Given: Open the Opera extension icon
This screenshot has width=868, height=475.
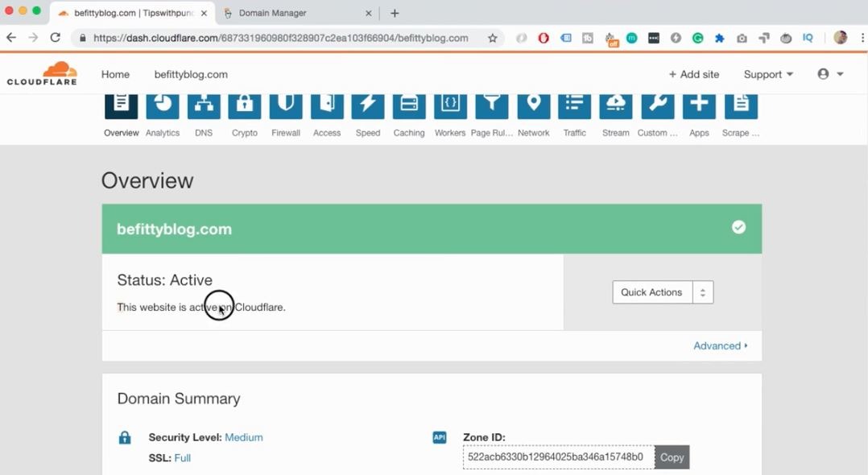Looking at the screenshot, I should click(544, 38).
